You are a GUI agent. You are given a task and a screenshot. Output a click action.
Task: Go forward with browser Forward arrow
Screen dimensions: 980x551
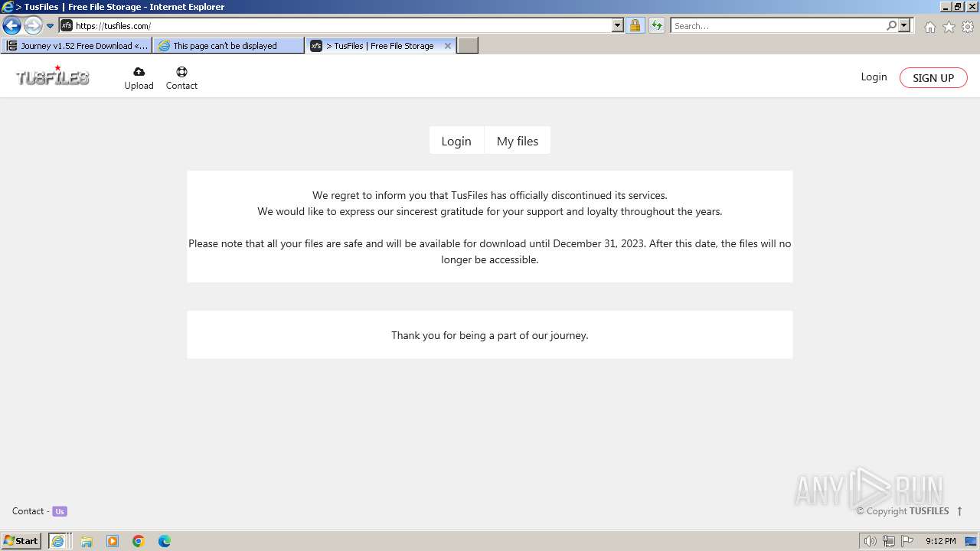tap(33, 25)
